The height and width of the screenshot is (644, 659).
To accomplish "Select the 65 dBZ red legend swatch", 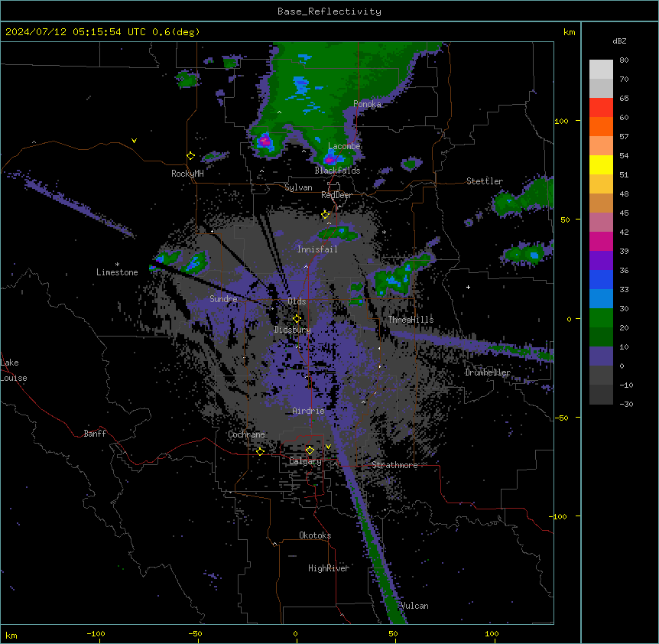I will click(601, 107).
